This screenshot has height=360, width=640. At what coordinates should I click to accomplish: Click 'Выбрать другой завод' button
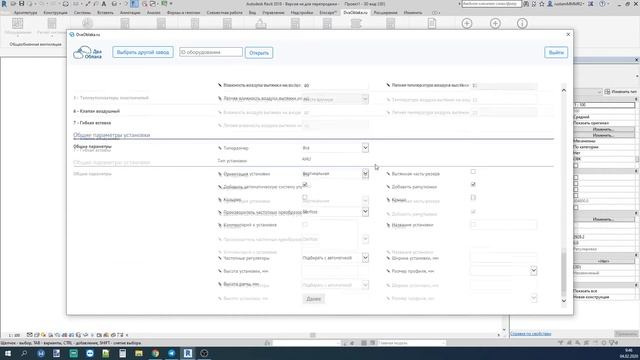[x=143, y=52]
